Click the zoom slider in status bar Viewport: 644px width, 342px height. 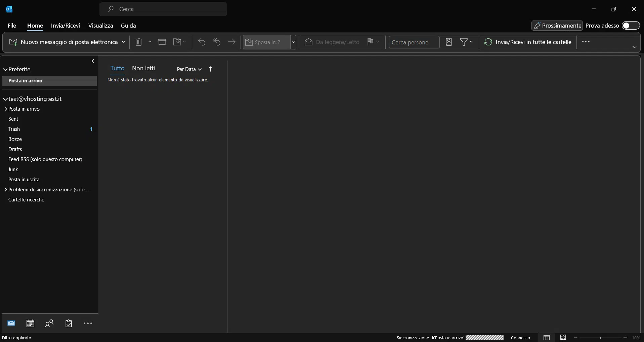tap(600, 338)
